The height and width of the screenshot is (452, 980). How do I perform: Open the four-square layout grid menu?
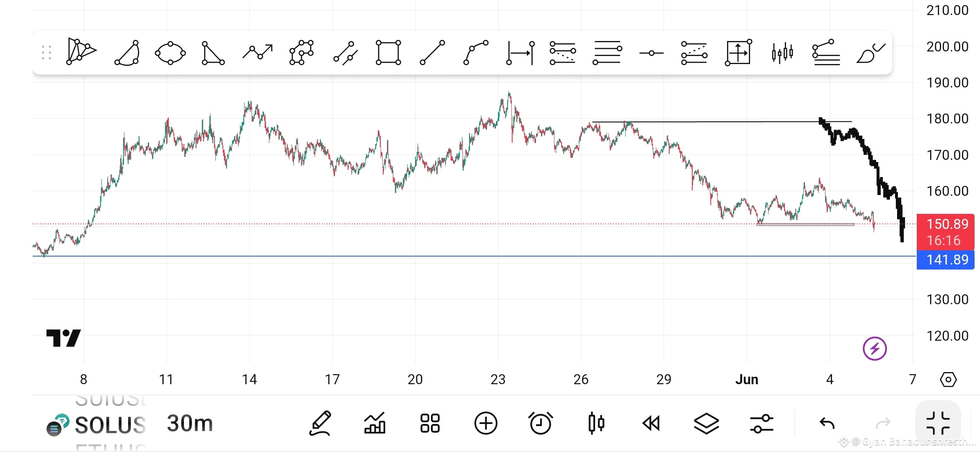430,423
